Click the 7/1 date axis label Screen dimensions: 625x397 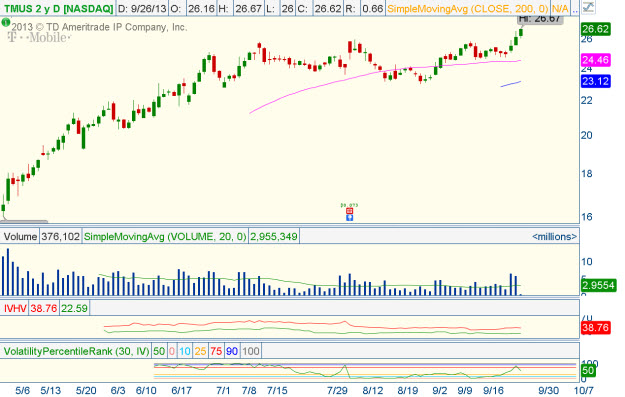(223, 390)
